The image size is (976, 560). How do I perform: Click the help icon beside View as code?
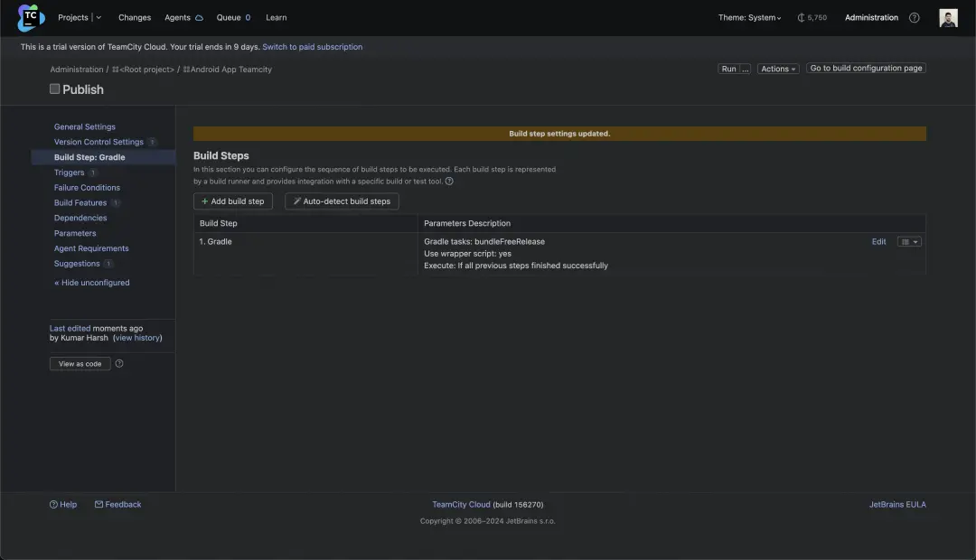click(119, 364)
